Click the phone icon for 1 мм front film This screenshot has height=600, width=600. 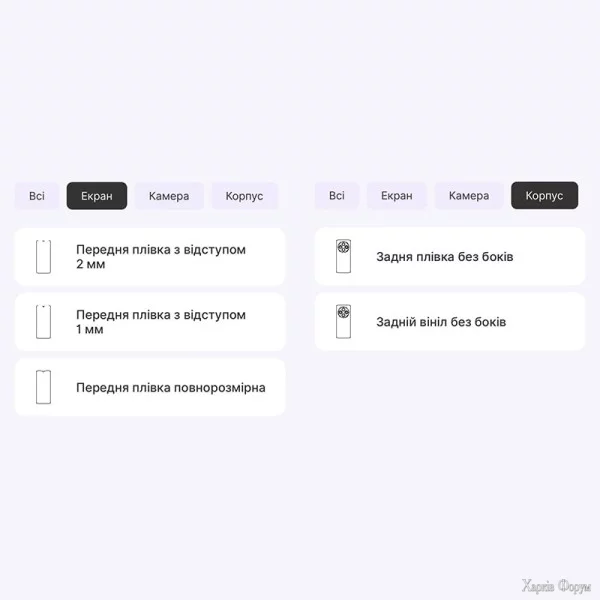(x=43, y=322)
